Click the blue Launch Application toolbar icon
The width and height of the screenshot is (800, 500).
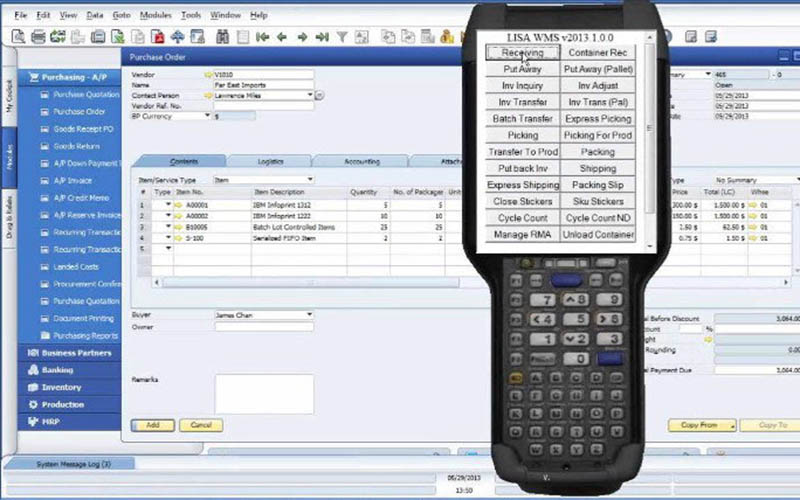coord(177,37)
